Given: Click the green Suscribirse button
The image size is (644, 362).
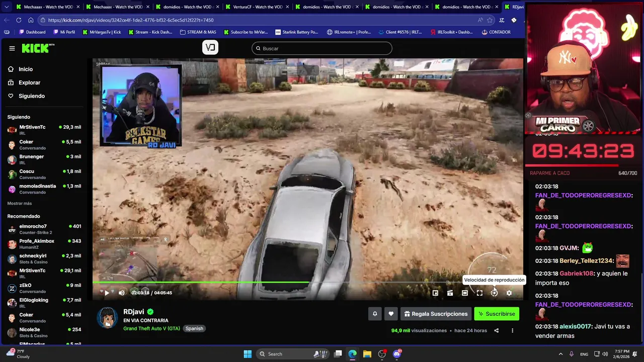Looking at the screenshot, I should (497, 314).
